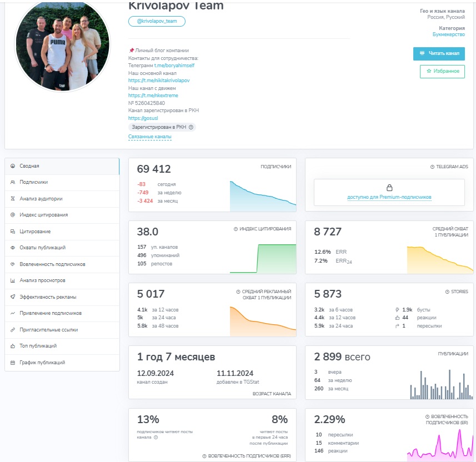Click the eye icon for 'Охваты публикаций'
The image size is (476, 462).
pyautogui.click(x=13, y=248)
